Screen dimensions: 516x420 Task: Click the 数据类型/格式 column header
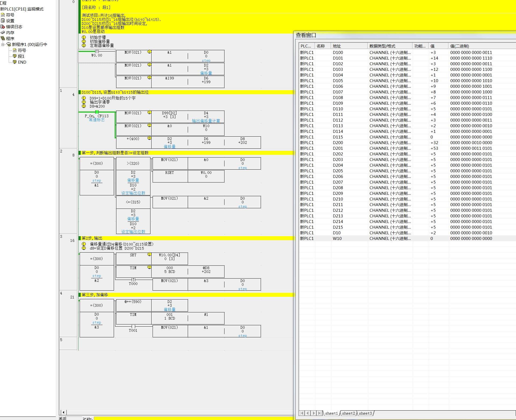[x=389, y=46]
